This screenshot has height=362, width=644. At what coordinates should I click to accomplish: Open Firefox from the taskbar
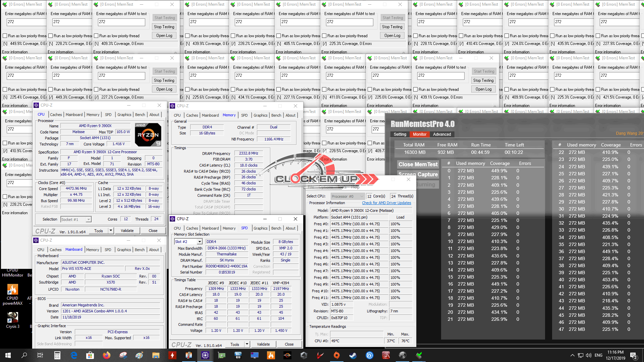(x=107, y=355)
